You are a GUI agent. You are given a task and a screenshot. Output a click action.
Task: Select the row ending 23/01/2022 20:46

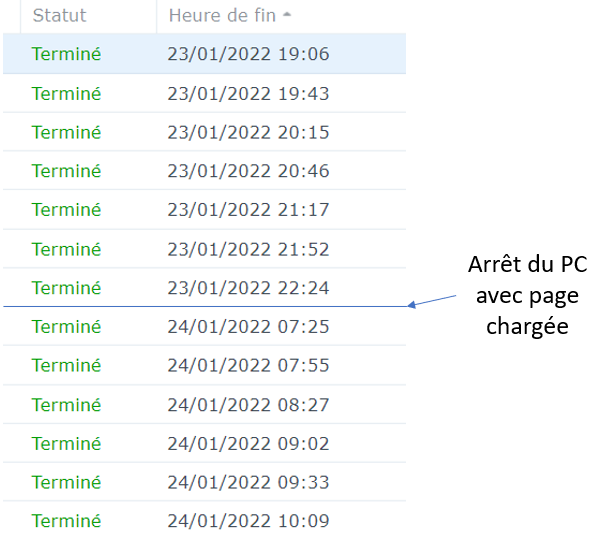[204, 171]
